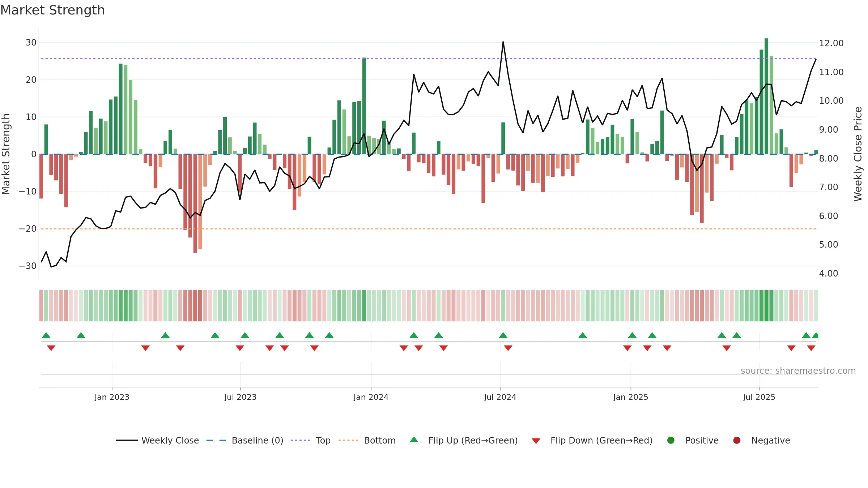This screenshot has height=488, width=868.
Task: Click the Jan 2024 axis label
Action: [x=371, y=397]
